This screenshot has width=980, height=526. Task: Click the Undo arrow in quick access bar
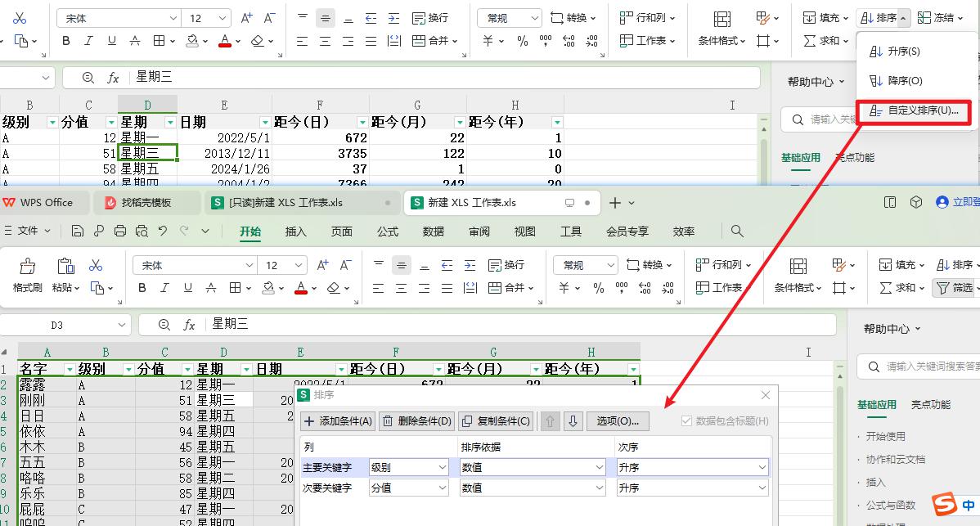163,232
